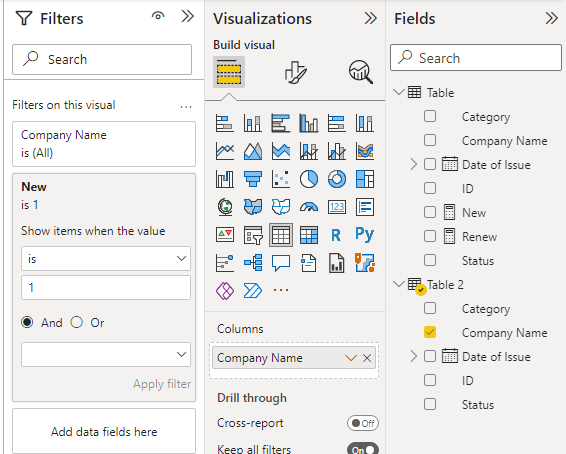Select the area chart visual
The height and width of the screenshot is (454, 566).
tap(253, 151)
